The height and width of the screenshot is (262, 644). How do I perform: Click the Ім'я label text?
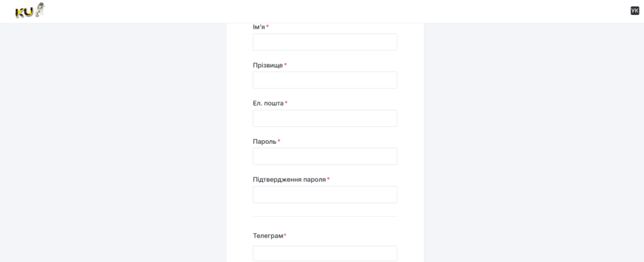pyautogui.click(x=258, y=27)
